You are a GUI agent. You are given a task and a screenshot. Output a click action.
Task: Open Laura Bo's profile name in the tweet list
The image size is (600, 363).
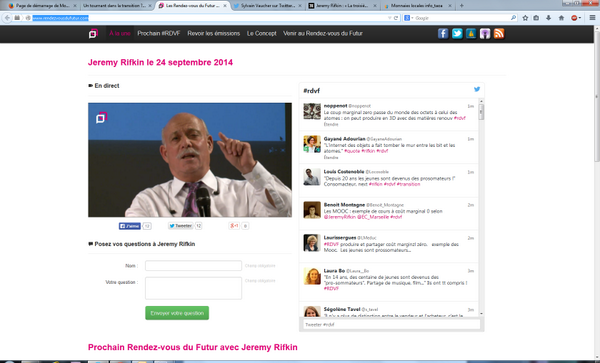tap(334, 271)
